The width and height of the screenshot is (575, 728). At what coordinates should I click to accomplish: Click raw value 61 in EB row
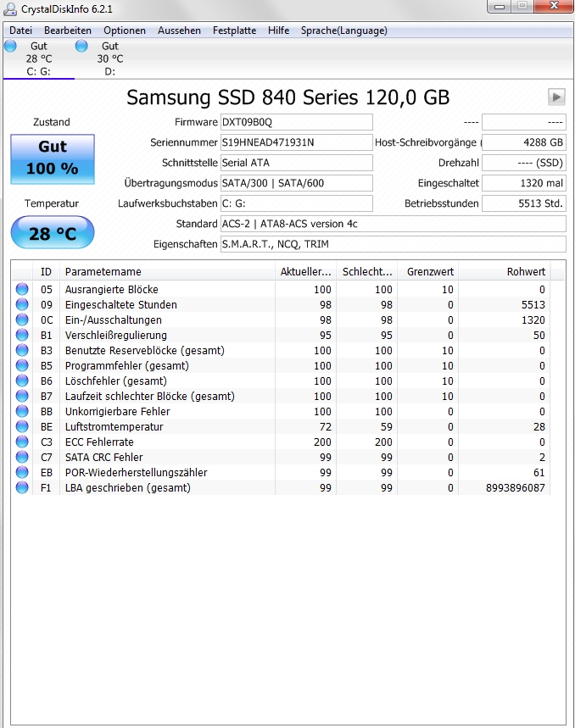click(539, 473)
